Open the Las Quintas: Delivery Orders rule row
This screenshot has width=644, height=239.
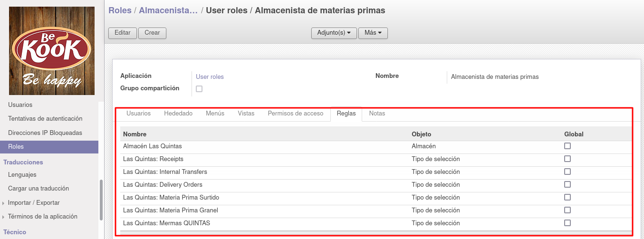[376, 185]
